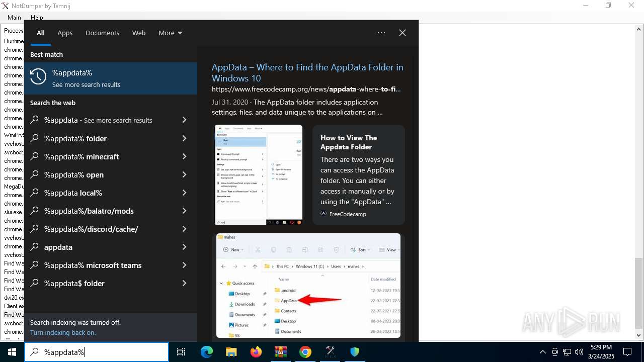Click the '%appdata% microsoft teams' suggestion text
Viewport: 644px width, 362px height.
pos(93,265)
